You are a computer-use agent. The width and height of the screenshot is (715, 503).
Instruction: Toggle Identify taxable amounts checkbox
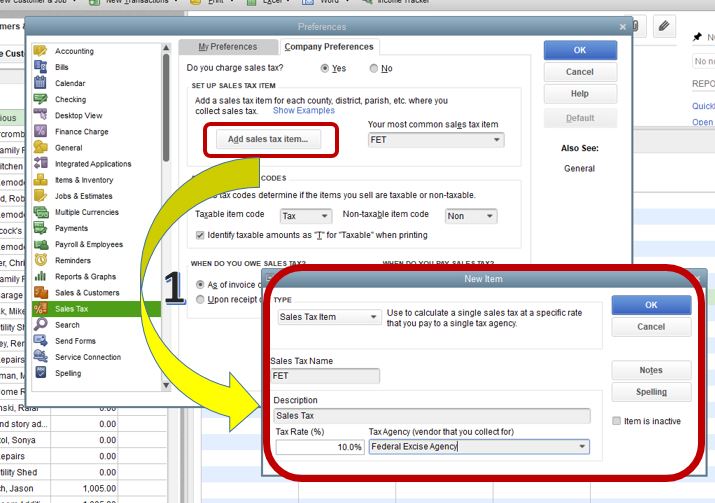pos(200,235)
